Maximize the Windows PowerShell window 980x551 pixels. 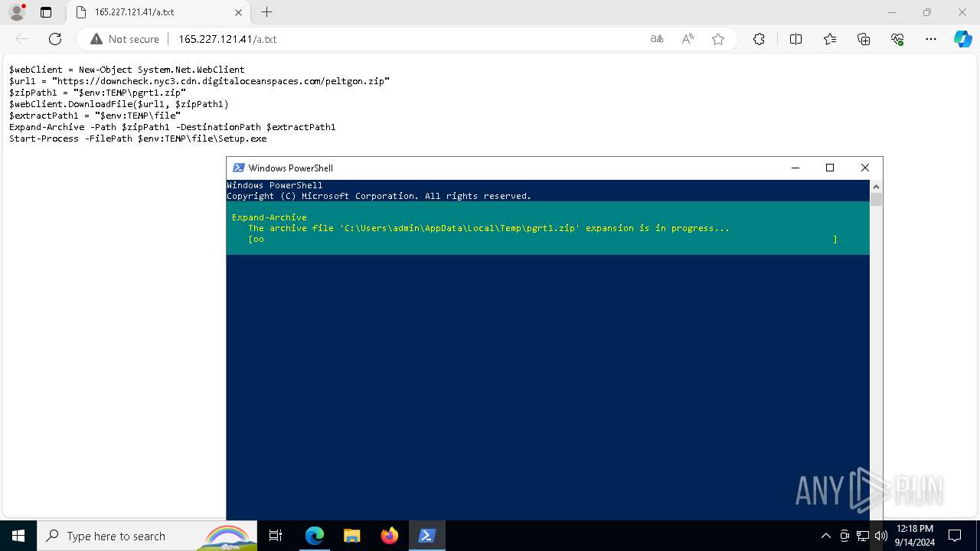830,168
